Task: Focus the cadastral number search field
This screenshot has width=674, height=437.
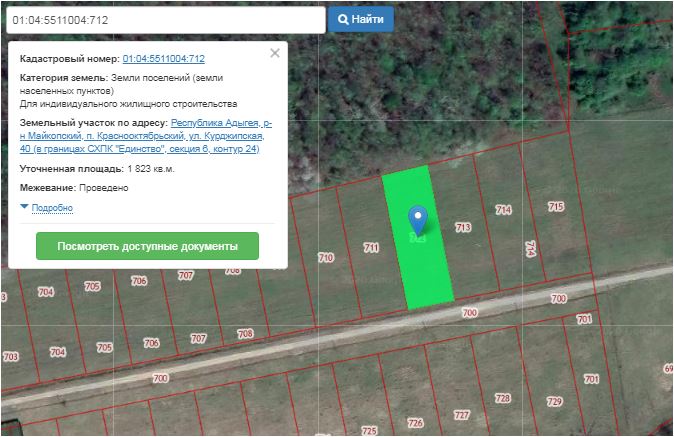Action: point(163,20)
